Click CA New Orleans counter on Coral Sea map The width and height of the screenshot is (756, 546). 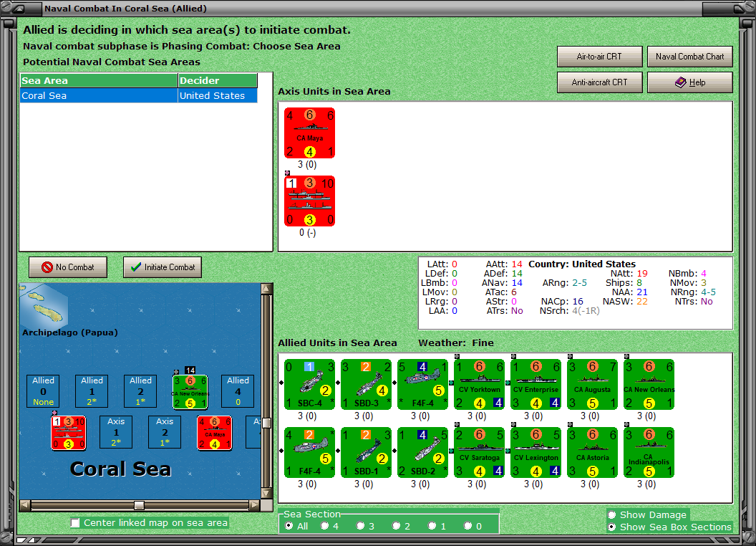coord(190,391)
